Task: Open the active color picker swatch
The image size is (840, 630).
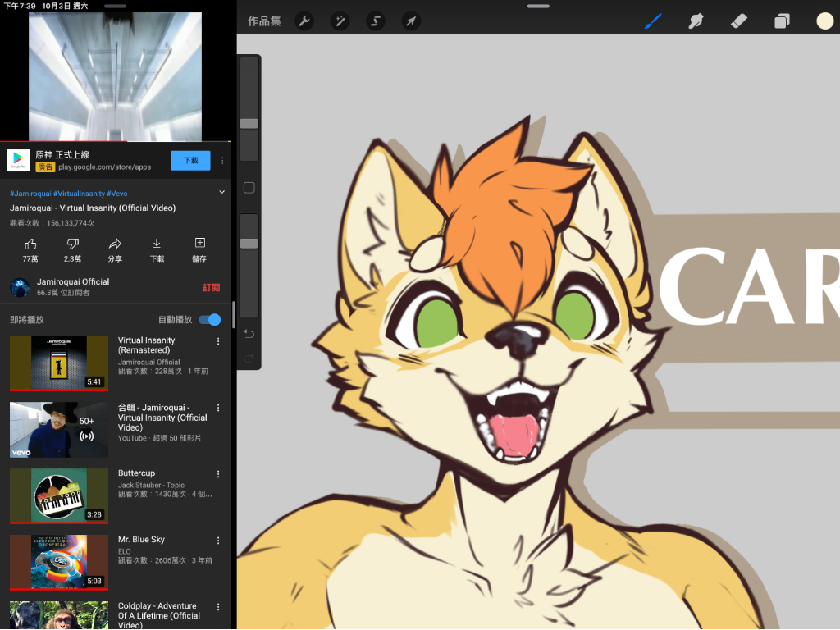Action: 824,21
